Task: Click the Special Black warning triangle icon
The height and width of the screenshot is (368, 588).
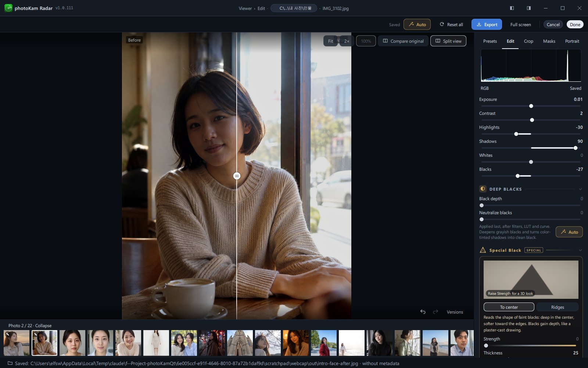Action: click(483, 250)
